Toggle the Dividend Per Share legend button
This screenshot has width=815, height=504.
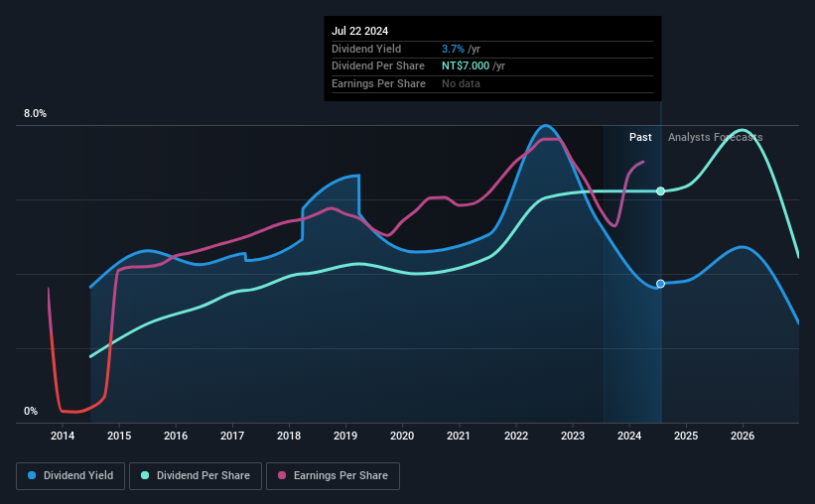coord(196,476)
